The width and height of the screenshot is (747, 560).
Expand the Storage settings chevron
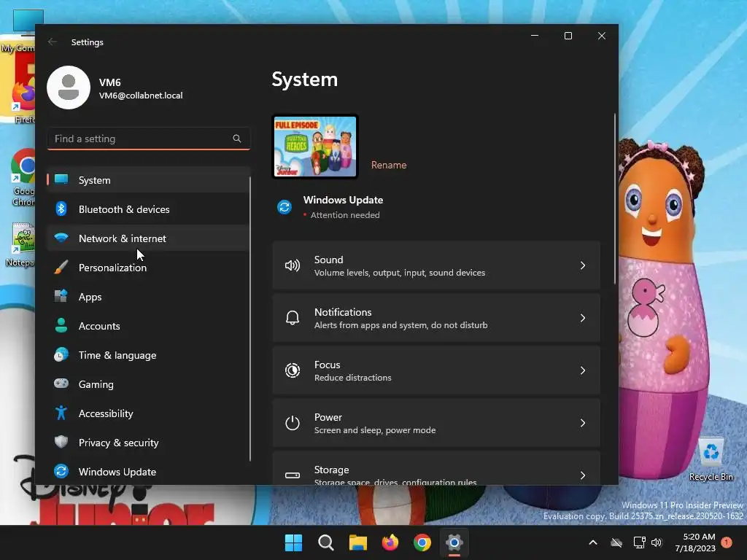click(583, 475)
